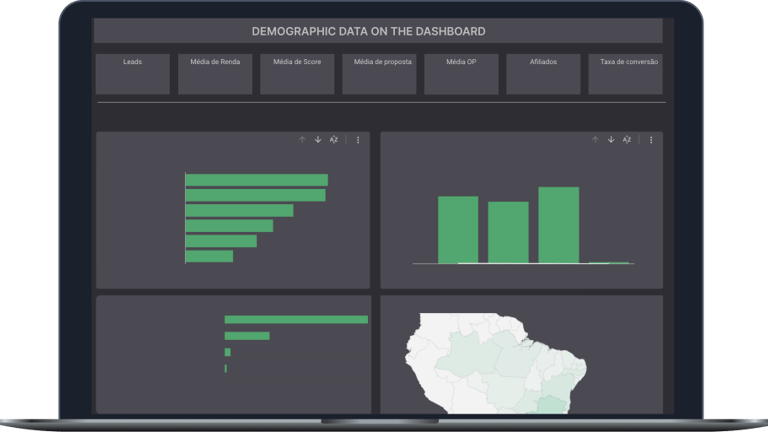Click the shortest bottom bar in the top-left chart

coord(209,256)
